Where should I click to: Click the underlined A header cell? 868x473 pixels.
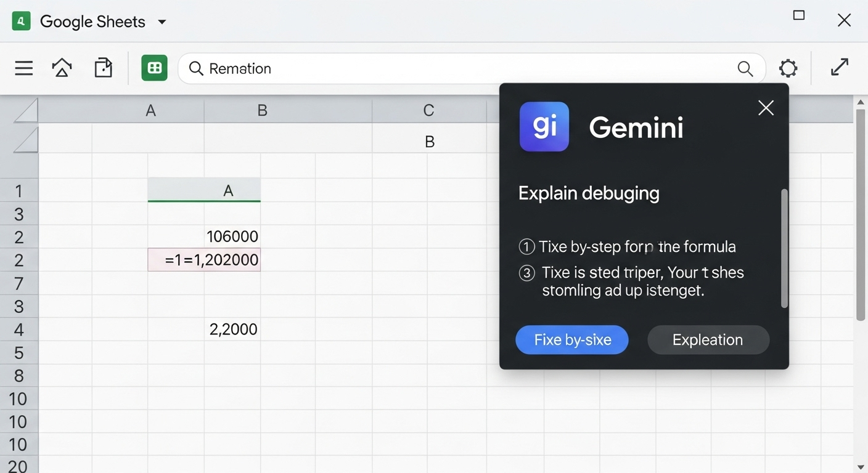pyautogui.click(x=204, y=190)
